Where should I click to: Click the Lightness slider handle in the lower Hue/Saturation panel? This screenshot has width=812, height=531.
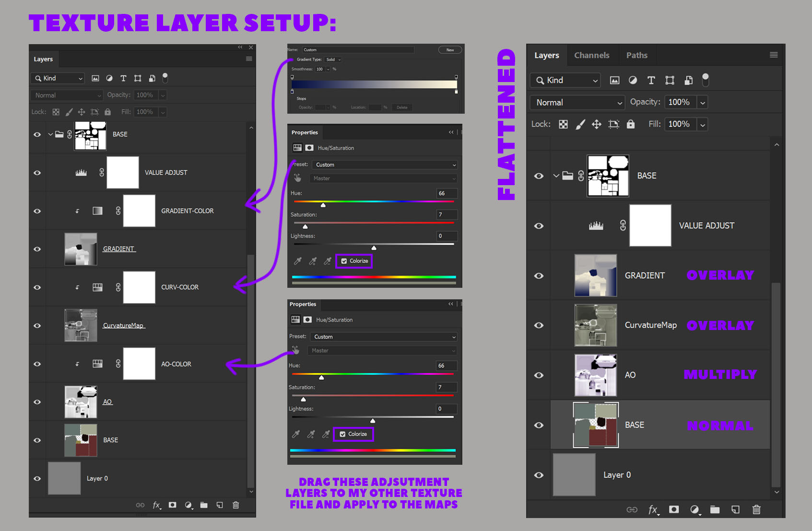pos(373,421)
